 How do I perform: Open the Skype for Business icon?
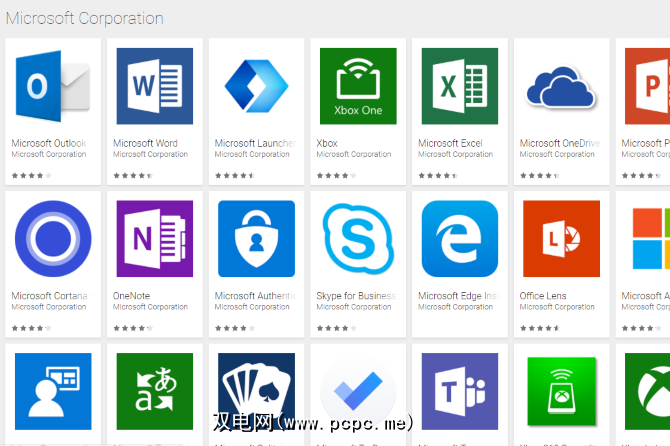[x=358, y=239]
